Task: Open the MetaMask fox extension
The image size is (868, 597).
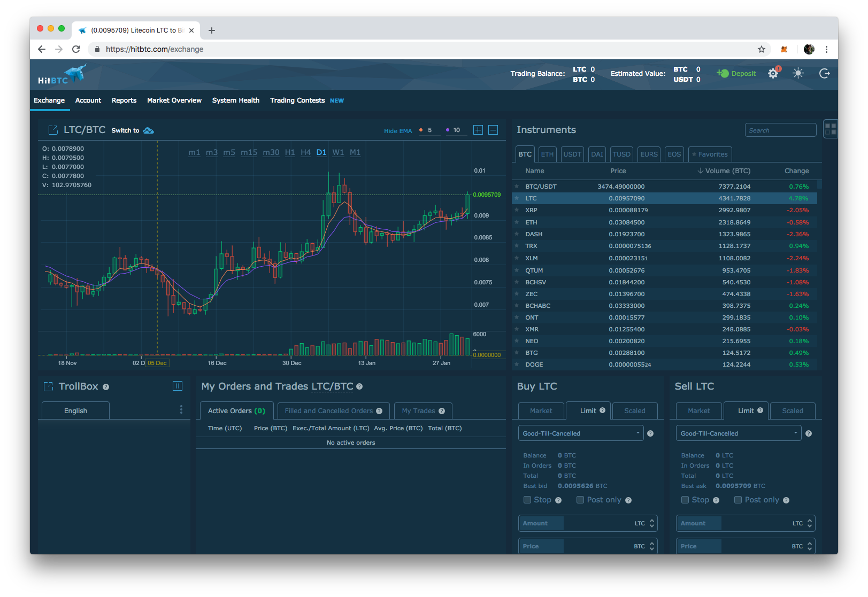Action: pos(784,49)
